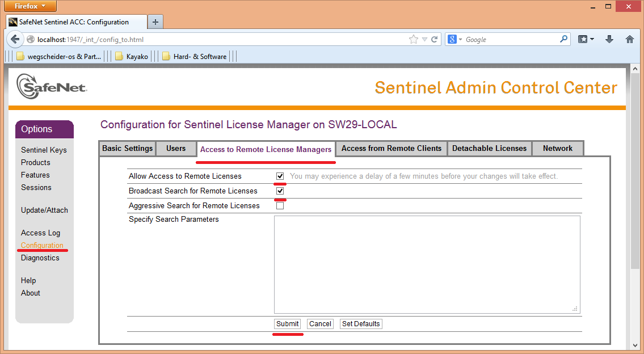The image size is (644, 354).
Task: Open the Network tab
Action: click(557, 148)
